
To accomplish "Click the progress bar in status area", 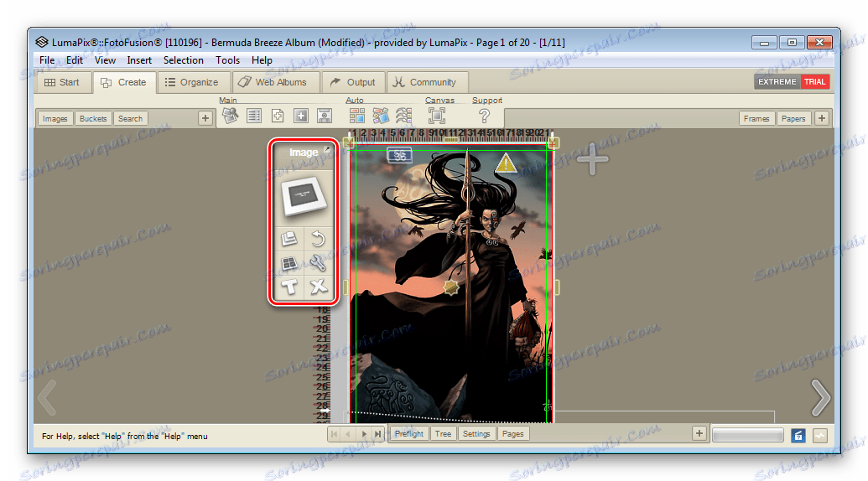I will (748, 436).
